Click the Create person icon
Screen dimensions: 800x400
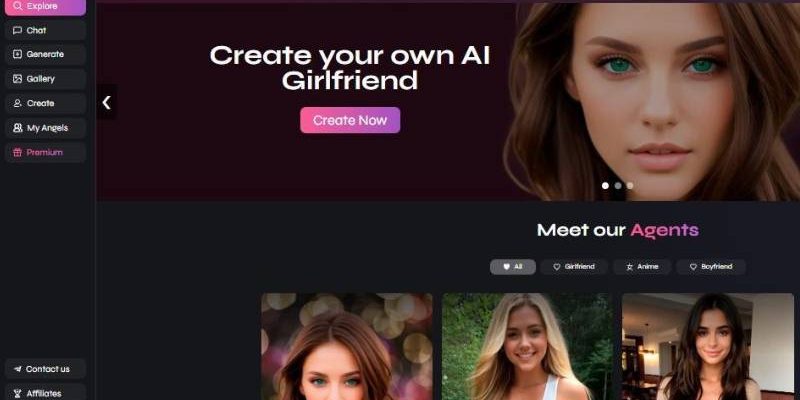(x=17, y=103)
